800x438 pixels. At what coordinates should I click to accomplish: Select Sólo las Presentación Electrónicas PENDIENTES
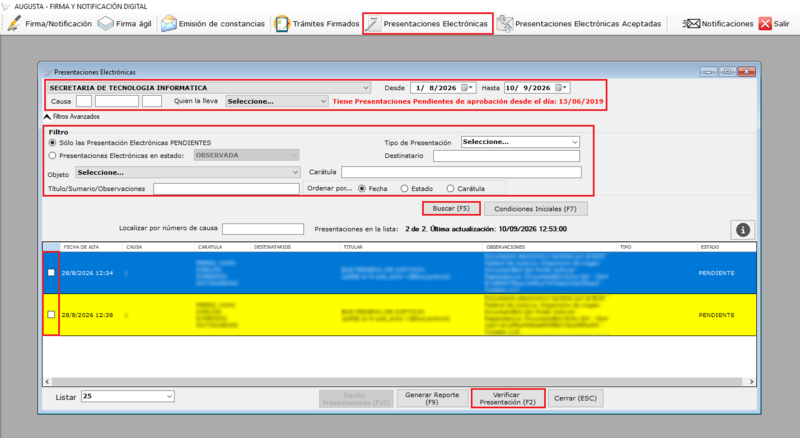pyautogui.click(x=52, y=142)
